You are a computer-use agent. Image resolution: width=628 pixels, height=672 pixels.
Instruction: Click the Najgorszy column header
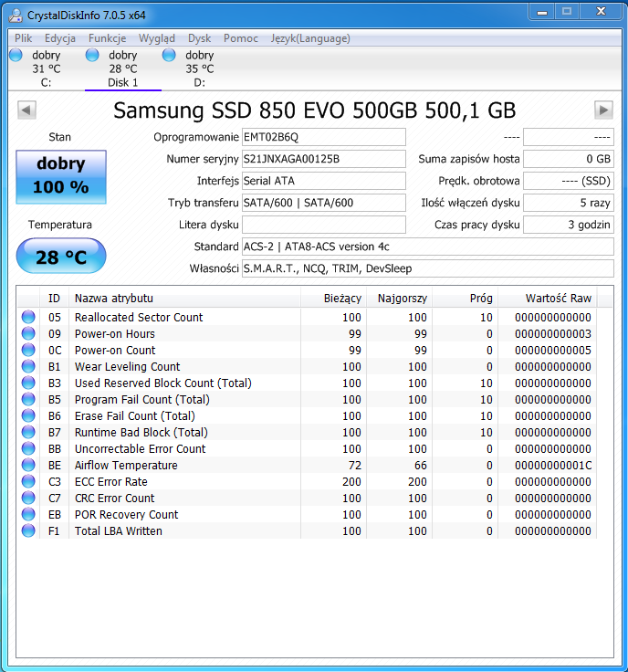point(399,299)
